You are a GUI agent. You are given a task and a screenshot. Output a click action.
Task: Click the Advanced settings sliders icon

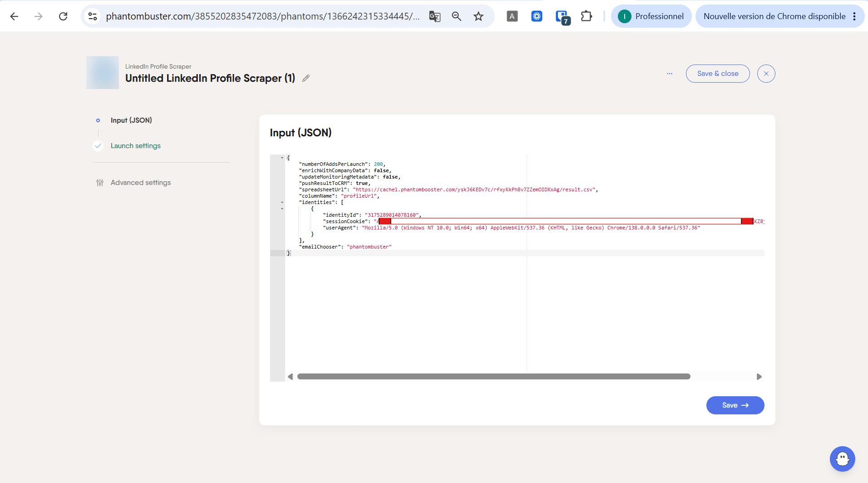point(100,183)
